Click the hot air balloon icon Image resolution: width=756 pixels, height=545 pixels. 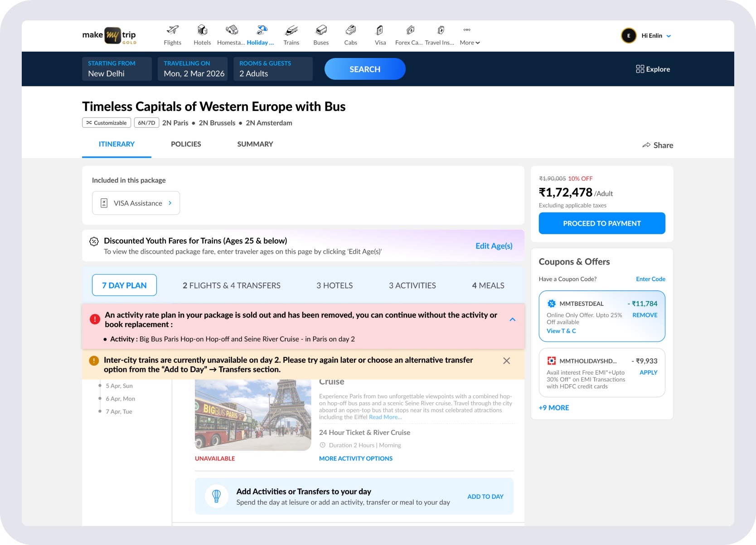pos(217,496)
